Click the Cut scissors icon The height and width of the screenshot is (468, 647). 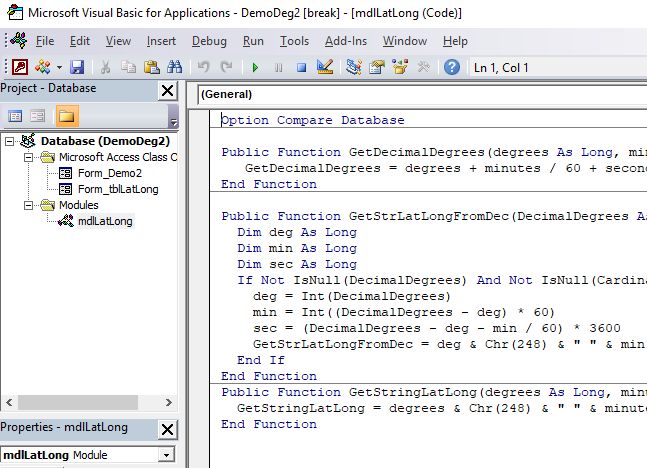(x=106, y=67)
